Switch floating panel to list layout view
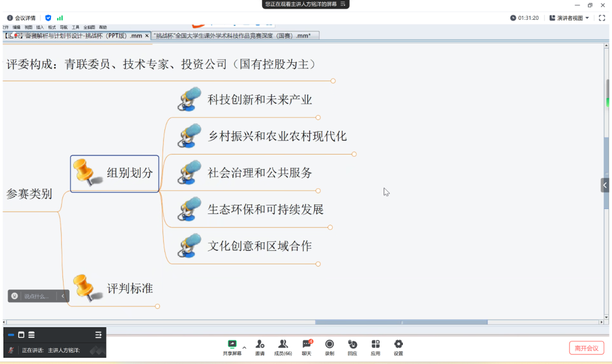612x364 pixels. [31, 335]
